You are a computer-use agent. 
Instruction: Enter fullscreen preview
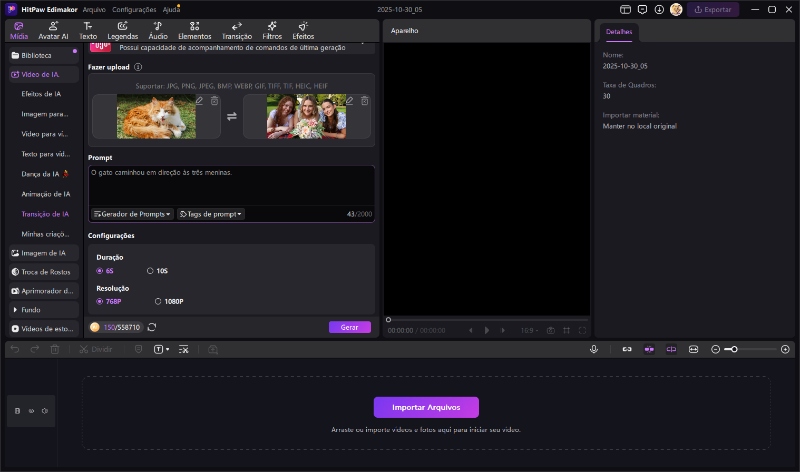[x=582, y=331]
